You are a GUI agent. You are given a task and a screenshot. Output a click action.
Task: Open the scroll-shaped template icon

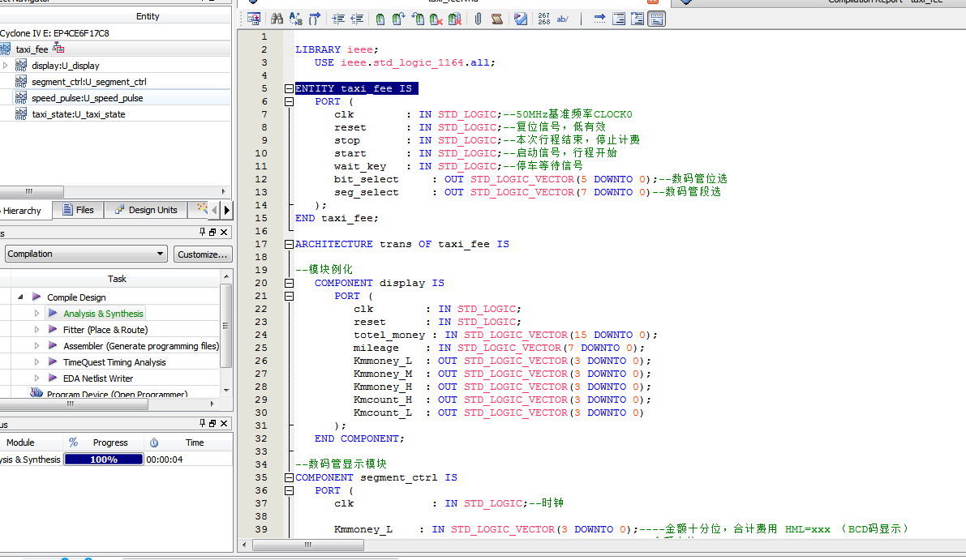tap(497, 19)
